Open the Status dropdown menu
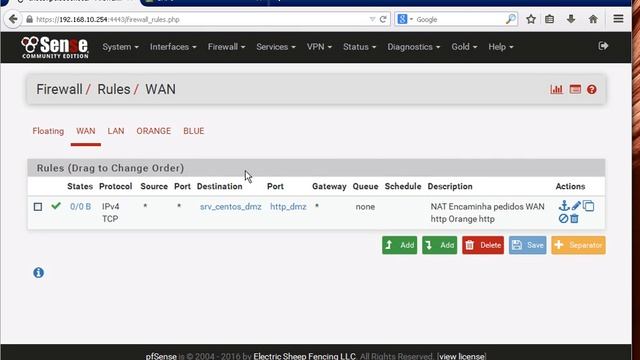 click(x=360, y=47)
